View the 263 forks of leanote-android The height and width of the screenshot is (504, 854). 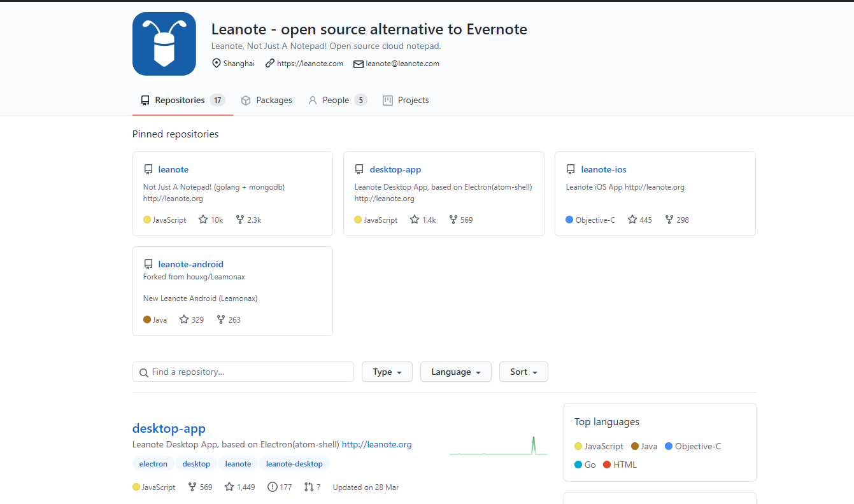pos(229,319)
